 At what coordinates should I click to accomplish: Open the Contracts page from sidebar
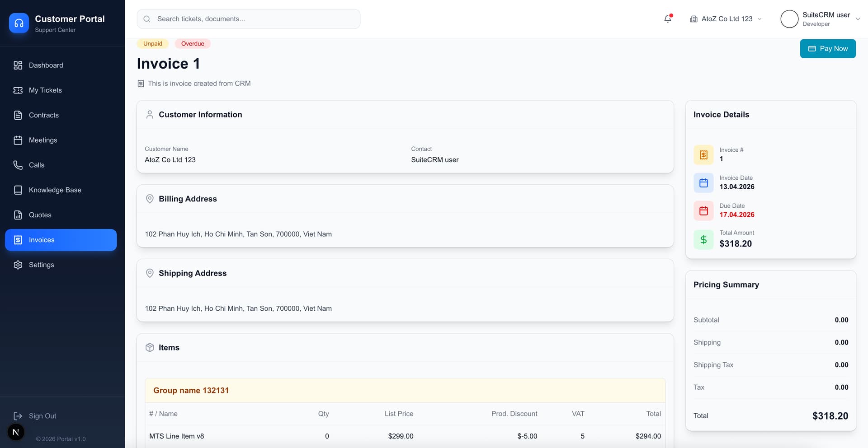43,115
